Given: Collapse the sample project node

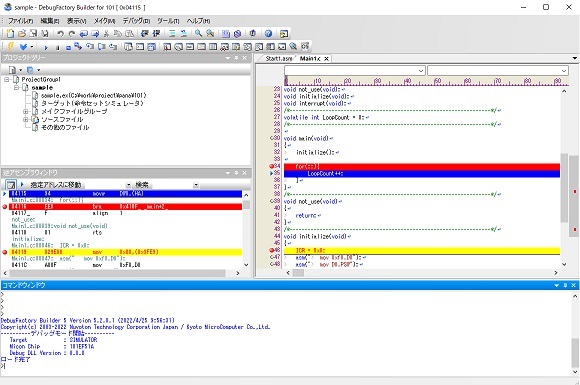Looking at the screenshot, I should (16, 88).
